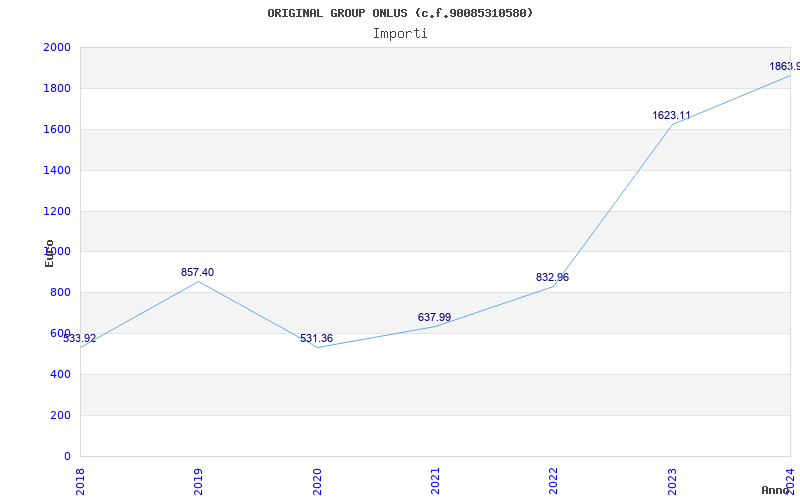800x500 pixels.
Task: Click the 637.99 data label
Action: [434, 317]
